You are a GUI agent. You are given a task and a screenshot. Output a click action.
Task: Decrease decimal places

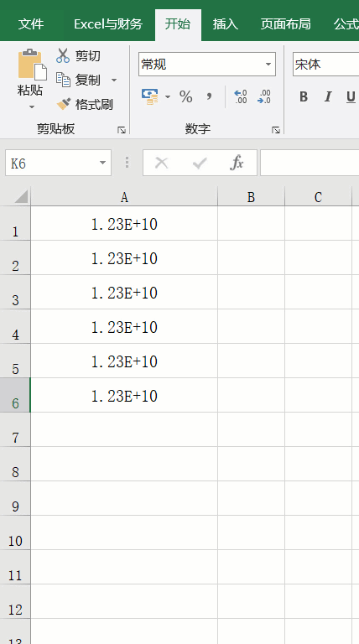point(264,97)
